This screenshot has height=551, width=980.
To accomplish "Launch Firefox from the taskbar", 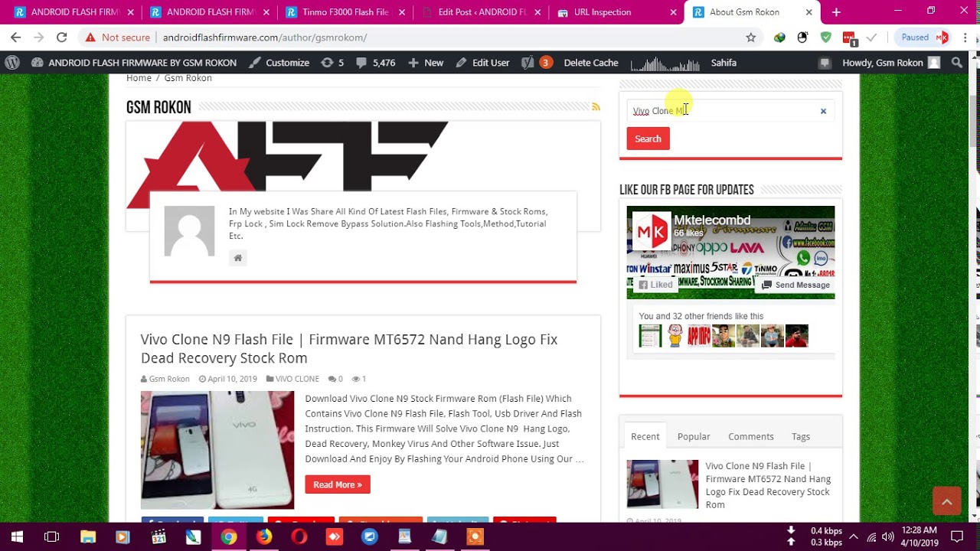I will 263,537.
